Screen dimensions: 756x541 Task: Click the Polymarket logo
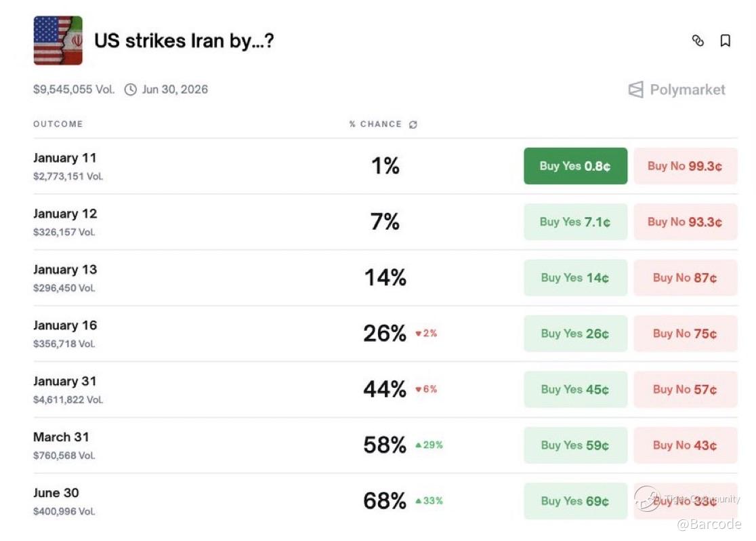click(x=676, y=89)
